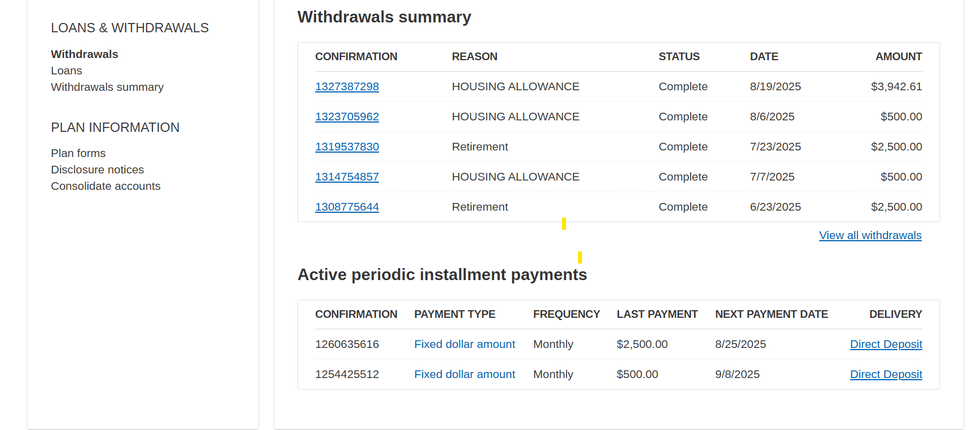Click Fixed dollar amount for payment 1260635616
The width and height of the screenshot is (980, 430).
pos(464,344)
